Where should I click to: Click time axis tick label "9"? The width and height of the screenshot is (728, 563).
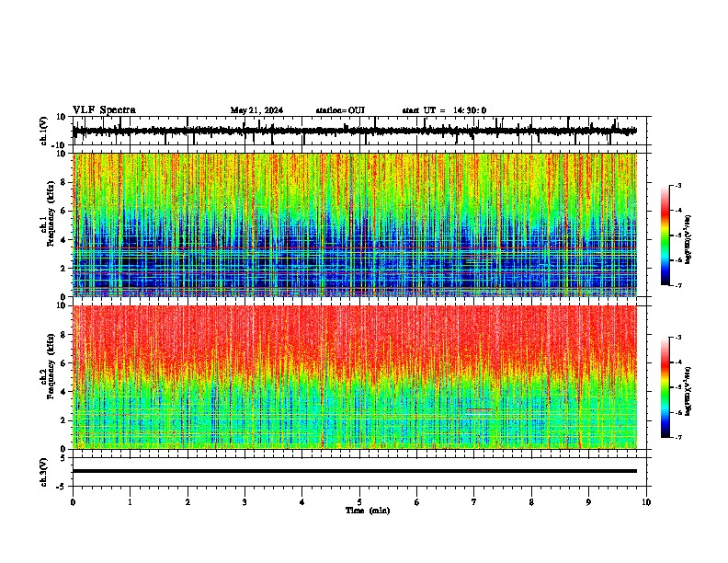(588, 502)
